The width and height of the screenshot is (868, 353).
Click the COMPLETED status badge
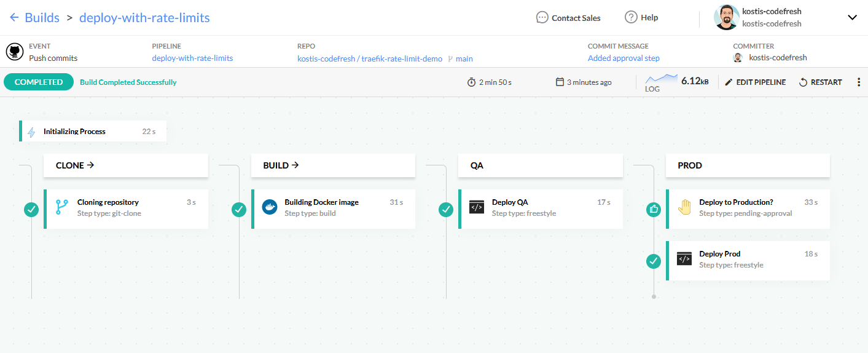[x=39, y=82]
